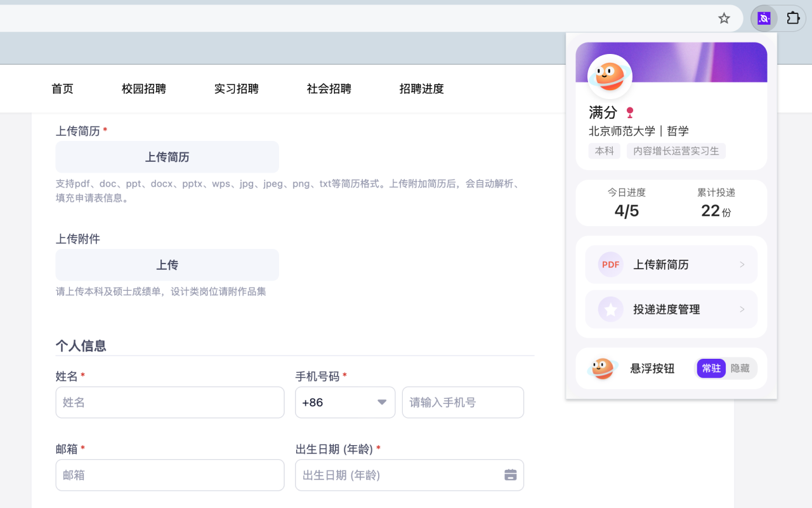Click the 上传 attachment button
The image size is (812, 508).
[167, 265]
